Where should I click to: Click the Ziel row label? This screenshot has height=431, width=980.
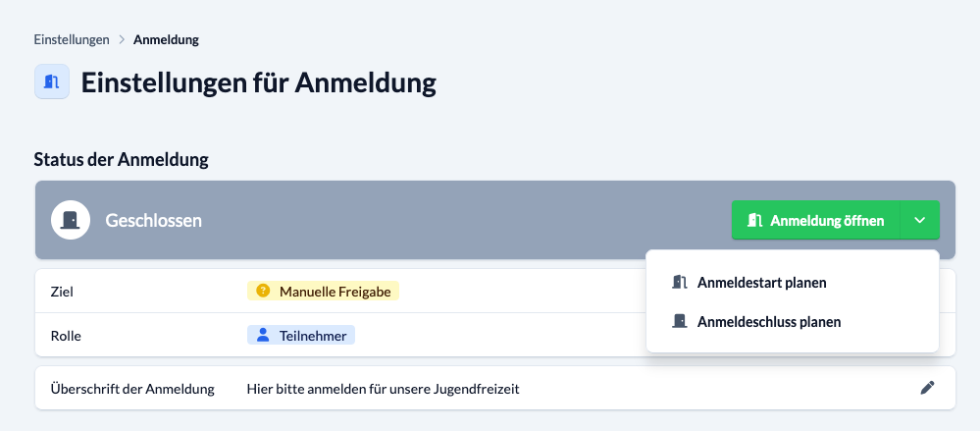62,292
